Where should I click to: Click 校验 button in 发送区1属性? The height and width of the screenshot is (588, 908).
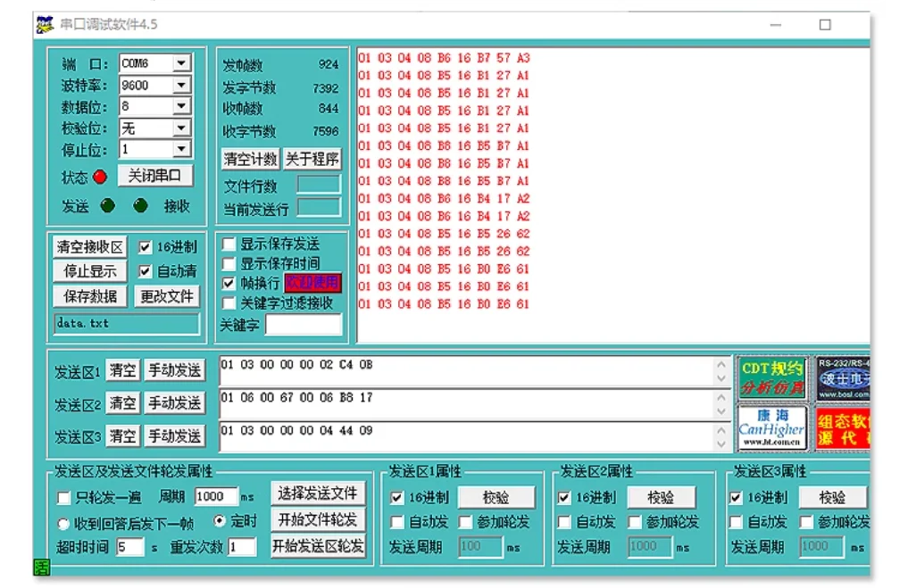(x=496, y=497)
